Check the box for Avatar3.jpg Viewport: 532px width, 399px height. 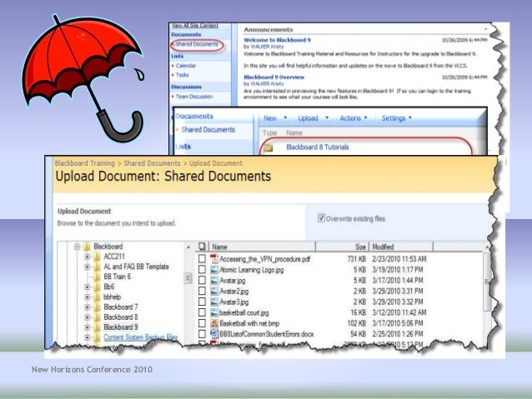pyautogui.click(x=202, y=302)
